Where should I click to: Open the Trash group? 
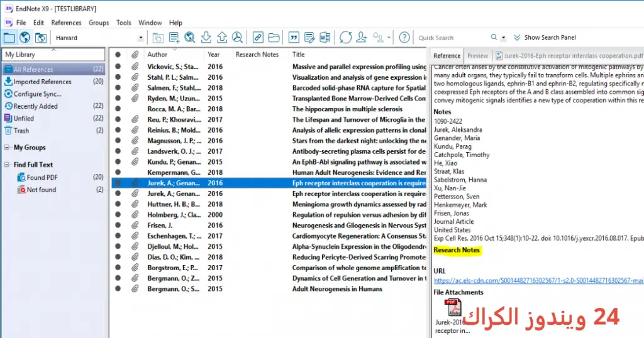[x=53, y=131]
